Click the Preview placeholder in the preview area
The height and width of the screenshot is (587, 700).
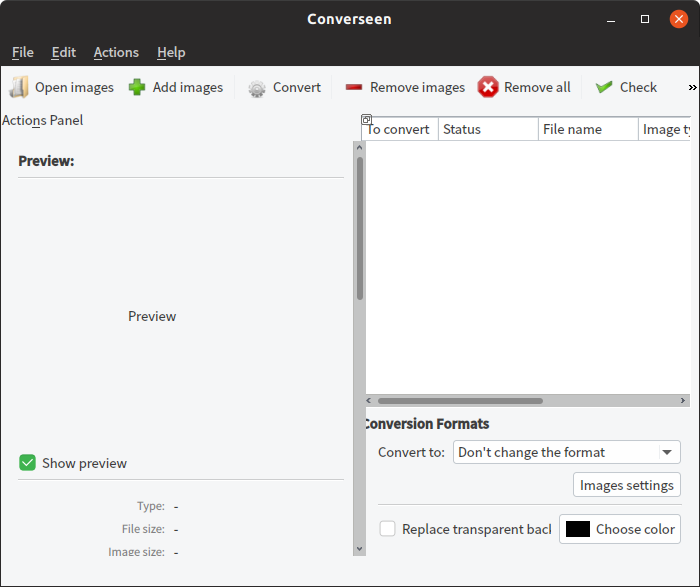(x=152, y=316)
